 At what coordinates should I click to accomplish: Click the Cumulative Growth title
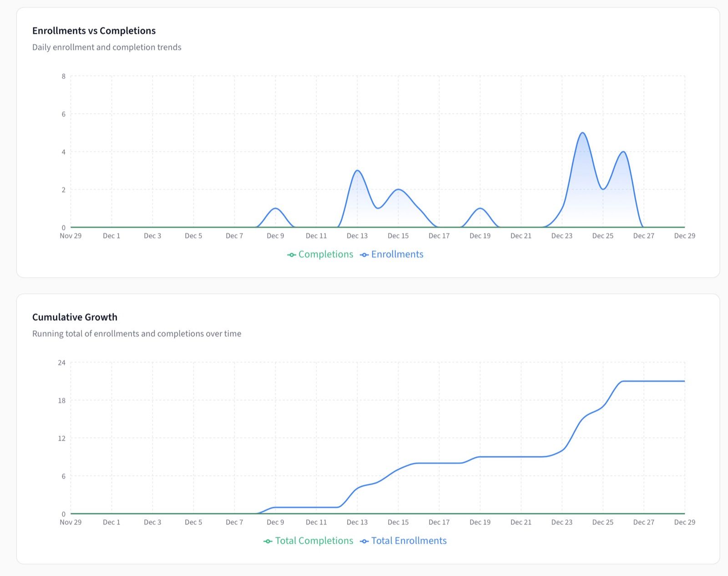(x=74, y=317)
